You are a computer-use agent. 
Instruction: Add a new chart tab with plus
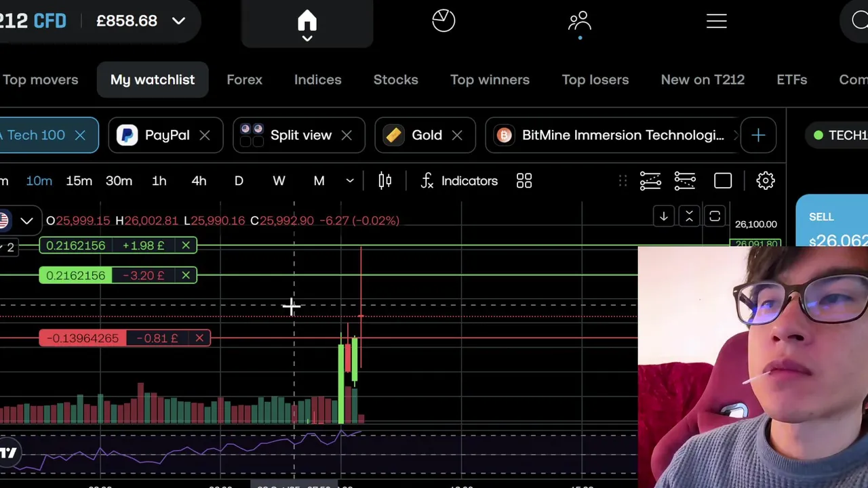[758, 135]
